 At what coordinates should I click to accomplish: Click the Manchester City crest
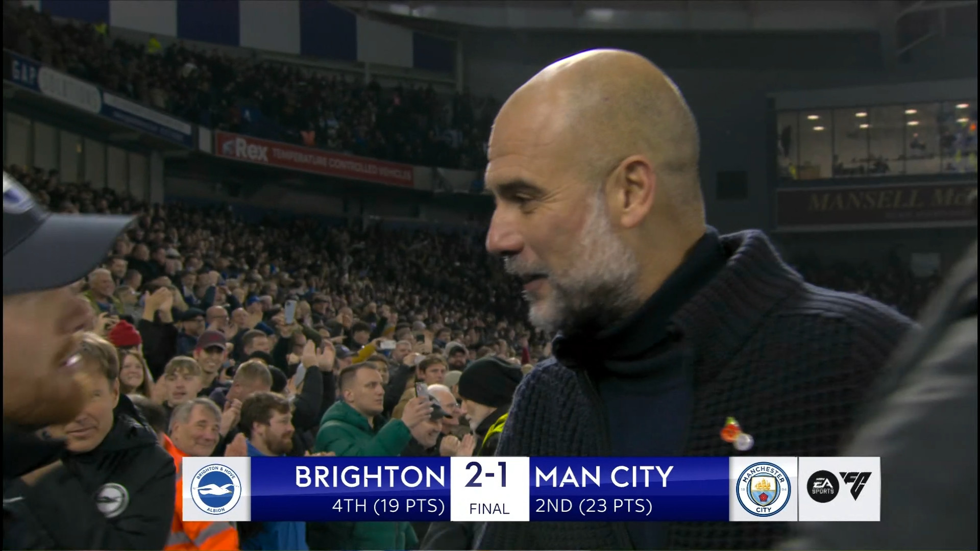pyautogui.click(x=763, y=489)
